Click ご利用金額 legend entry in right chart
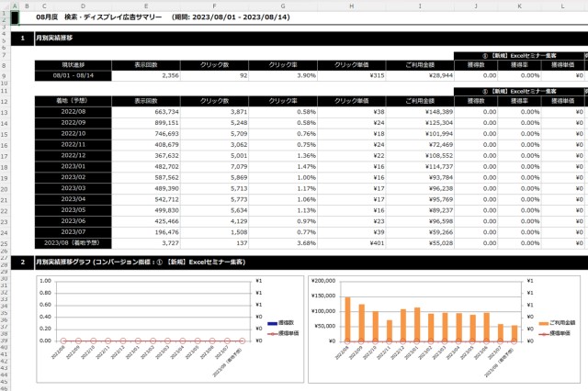Image resolution: width=588 pixels, height=391 pixels. point(557,323)
